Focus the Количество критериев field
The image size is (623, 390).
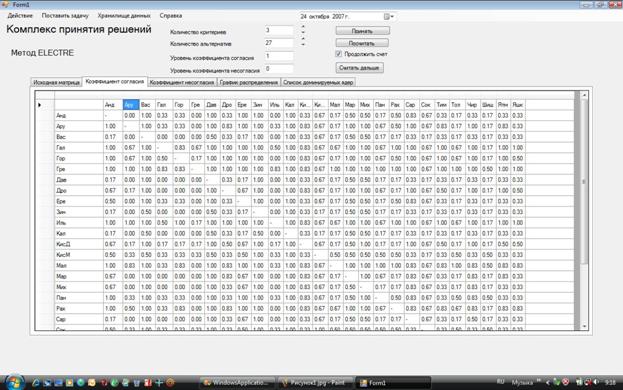[279, 30]
